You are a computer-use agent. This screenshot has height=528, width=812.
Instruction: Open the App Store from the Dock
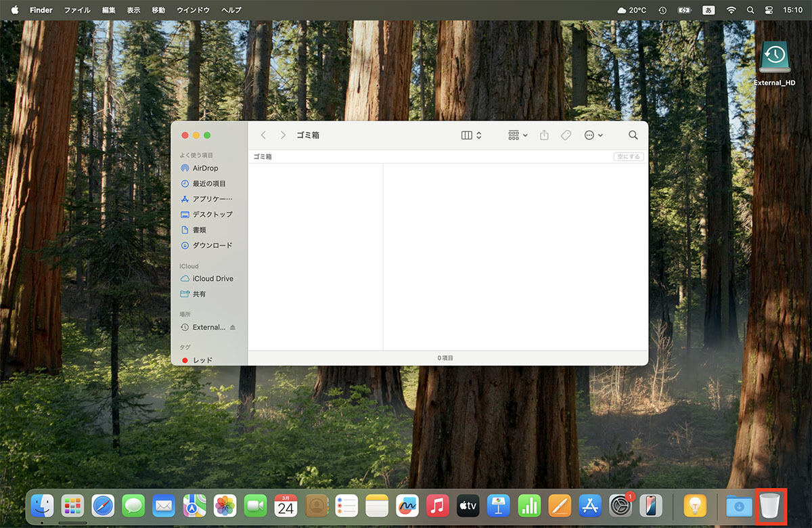click(x=590, y=505)
